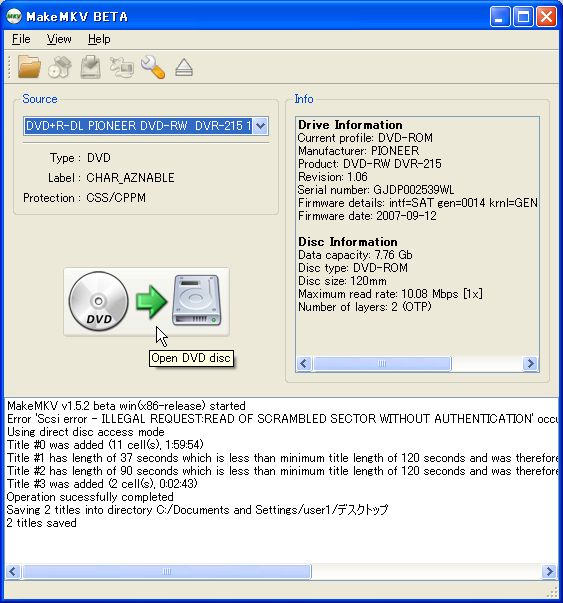Click the 'Using direct disc access mode' line

pos(86,432)
